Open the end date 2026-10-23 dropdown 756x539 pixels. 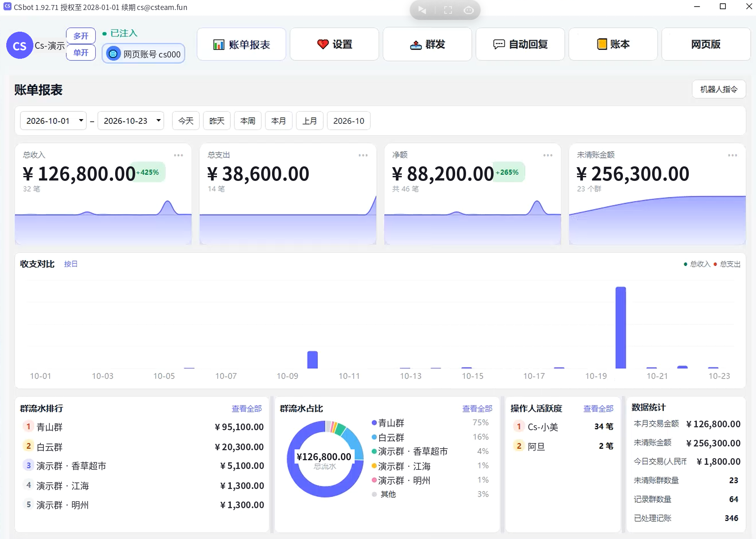tap(131, 121)
